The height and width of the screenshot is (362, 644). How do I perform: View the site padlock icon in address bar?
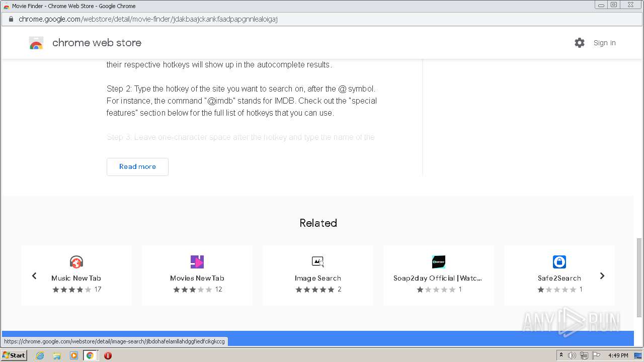11,19
